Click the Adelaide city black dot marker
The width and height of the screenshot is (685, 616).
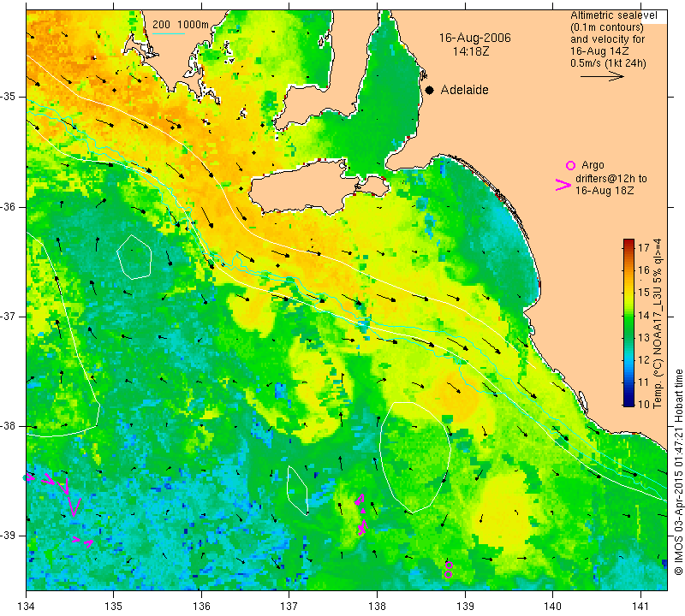(430, 90)
